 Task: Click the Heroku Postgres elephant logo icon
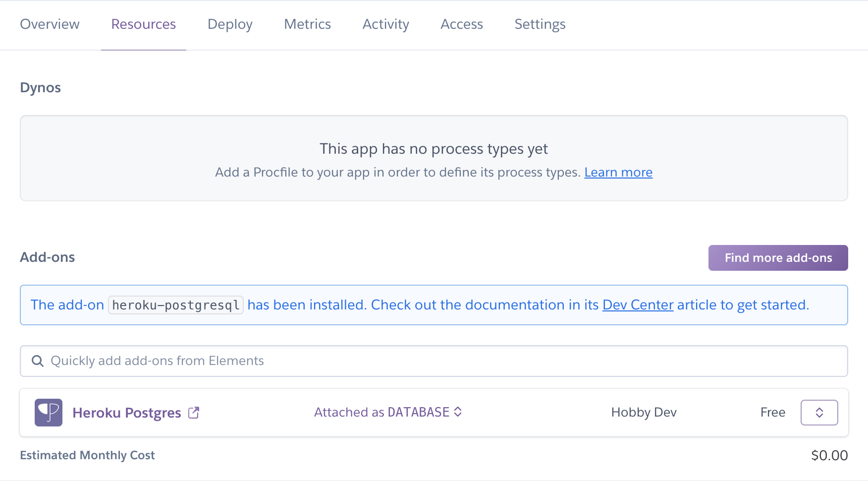(x=49, y=413)
